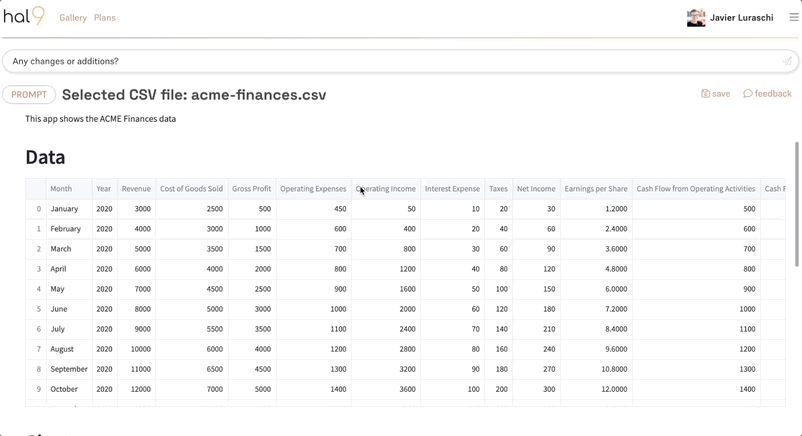Click Javier Luraschi profile avatar

tap(696, 18)
